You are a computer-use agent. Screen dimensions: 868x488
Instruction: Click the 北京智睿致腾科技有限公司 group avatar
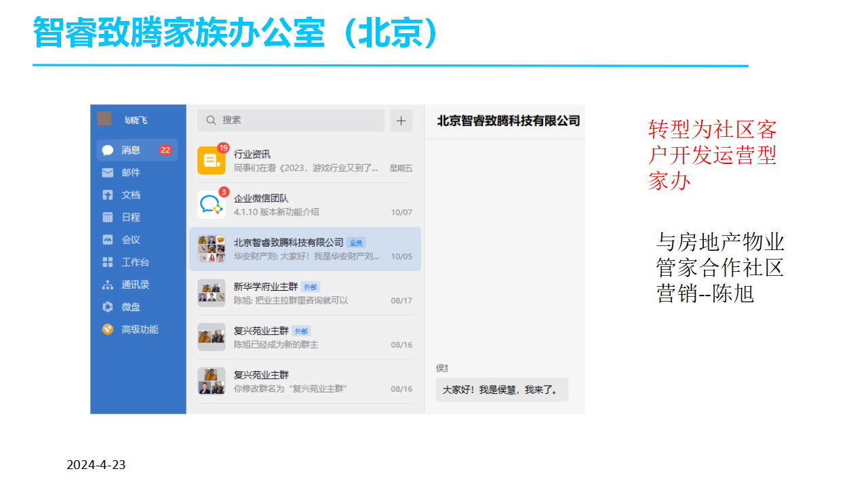pos(211,249)
